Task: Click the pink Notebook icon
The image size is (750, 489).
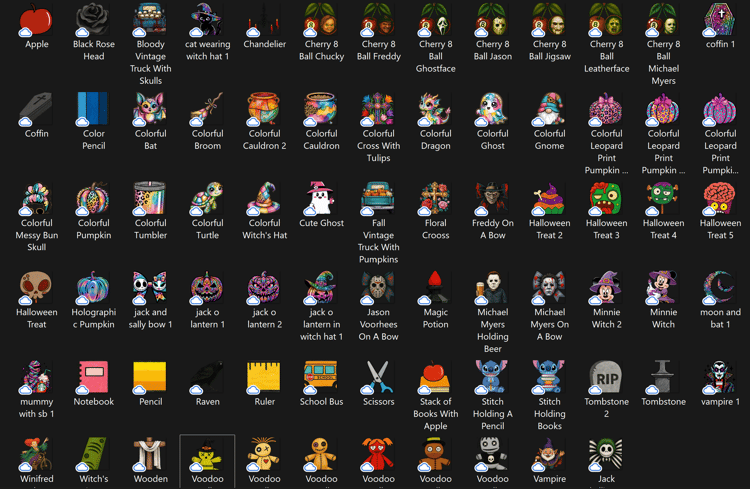Action: click(93, 378)
